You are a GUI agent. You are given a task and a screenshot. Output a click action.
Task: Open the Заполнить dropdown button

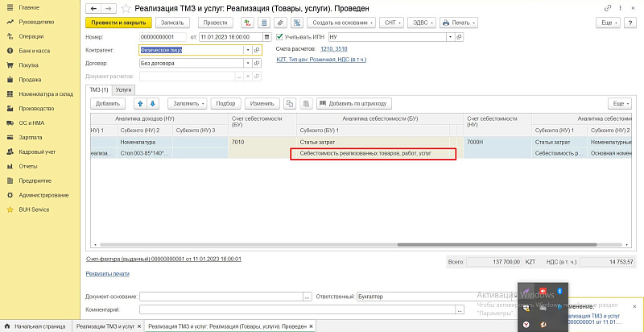click(x=189, y=103)
